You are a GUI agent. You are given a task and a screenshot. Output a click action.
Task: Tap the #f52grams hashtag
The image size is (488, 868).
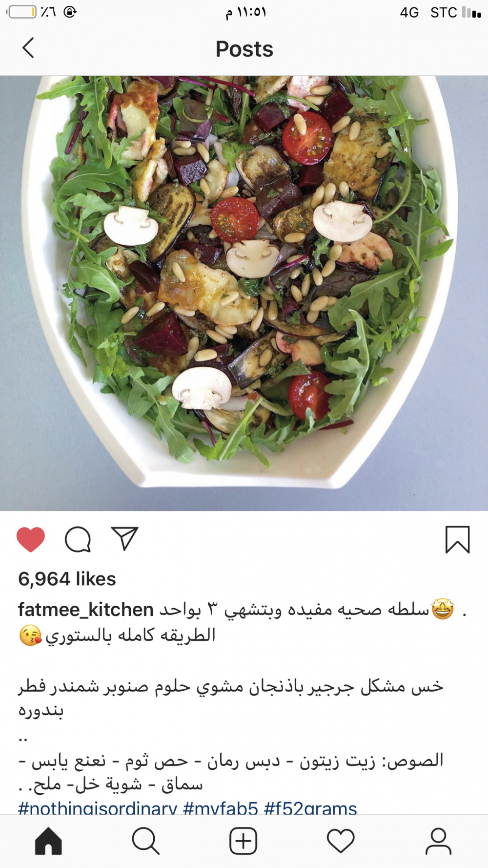coord(310,808)
